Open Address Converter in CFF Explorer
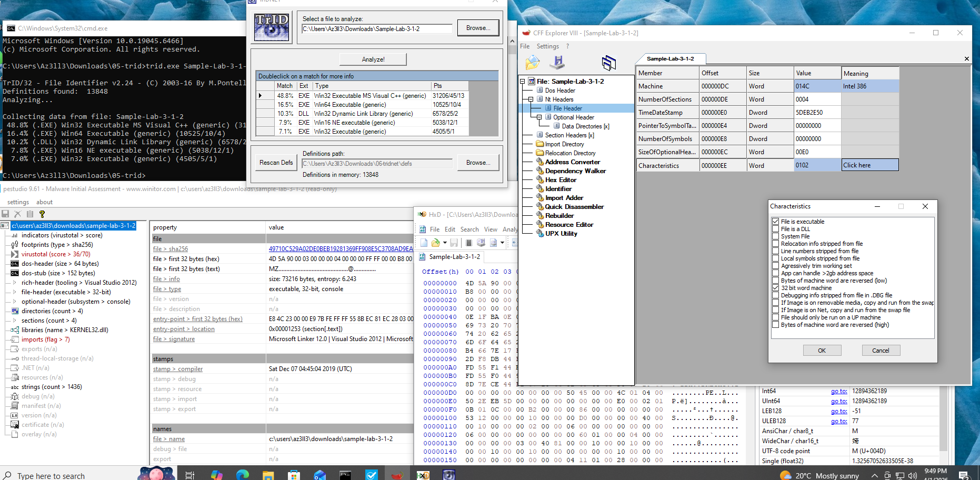This screenshot has width=980, height=480. point(573,162)
